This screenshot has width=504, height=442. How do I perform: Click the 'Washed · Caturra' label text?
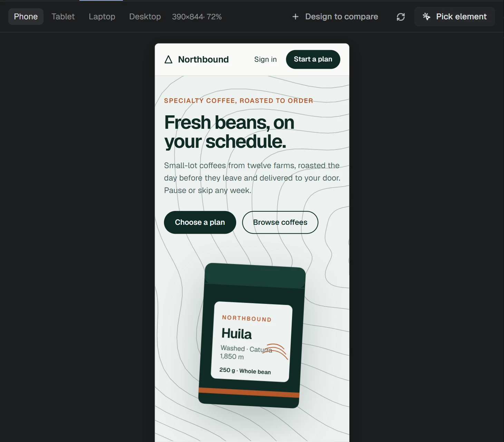pyautogui.click(x=246, y=349)
